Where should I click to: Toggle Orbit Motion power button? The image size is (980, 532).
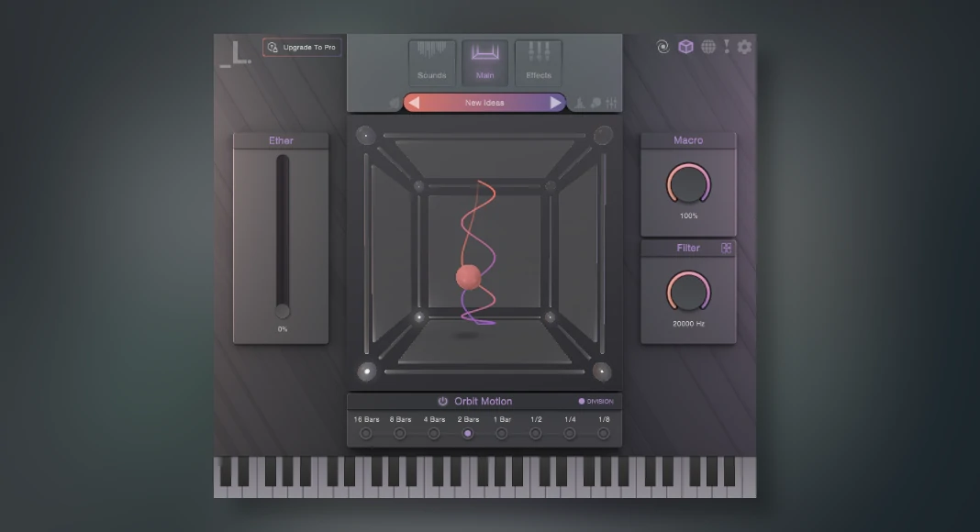(442, 402)
